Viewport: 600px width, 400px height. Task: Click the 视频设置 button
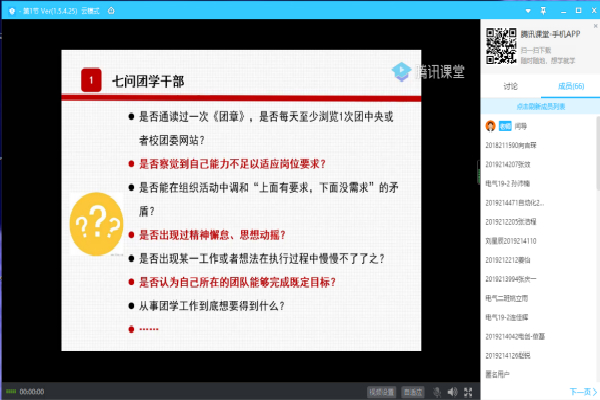(382, 391)
